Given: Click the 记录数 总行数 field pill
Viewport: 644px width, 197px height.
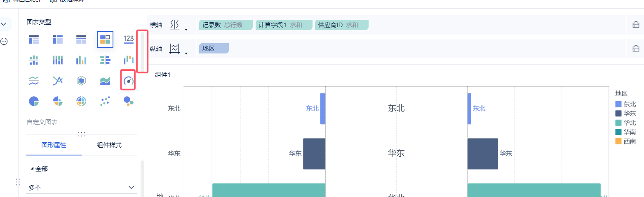Looking at the screenshot, I should pos(226,25).
